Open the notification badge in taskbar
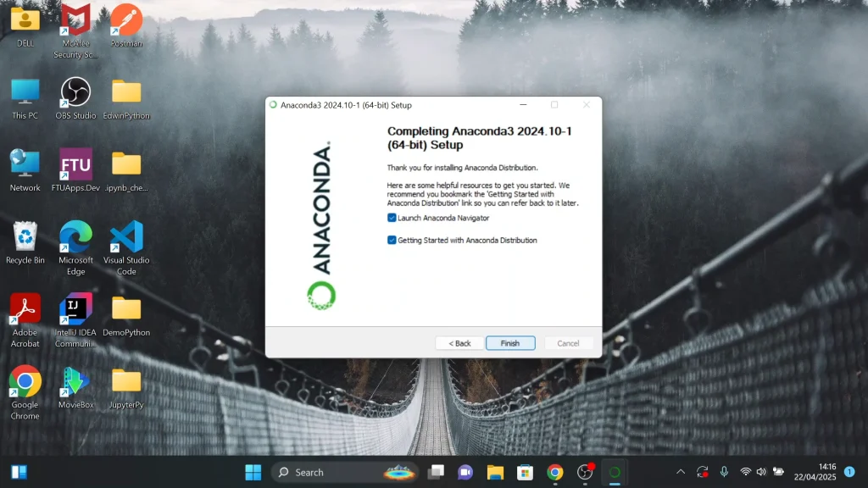The height and width of the screenshot is (488, 868). tap(849, 472)
